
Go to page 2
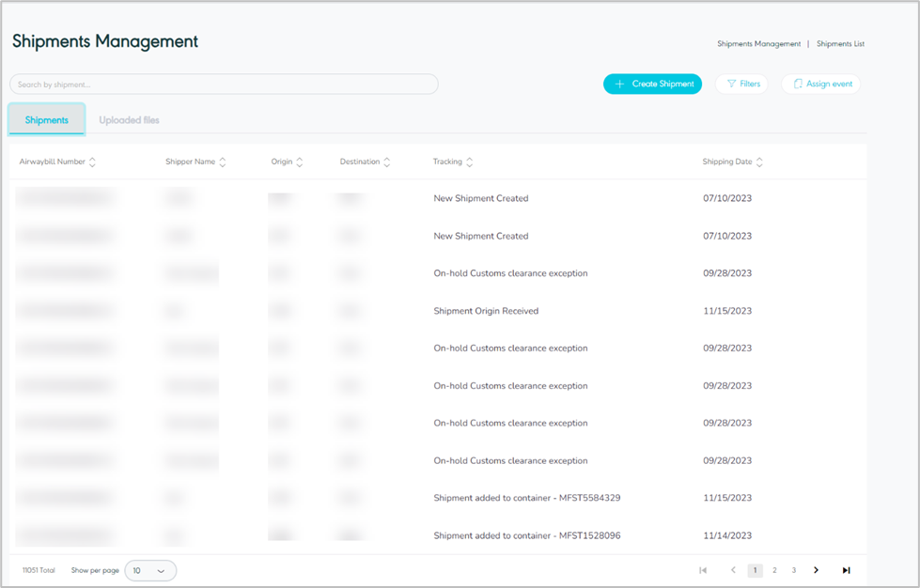tap(774, 570)
